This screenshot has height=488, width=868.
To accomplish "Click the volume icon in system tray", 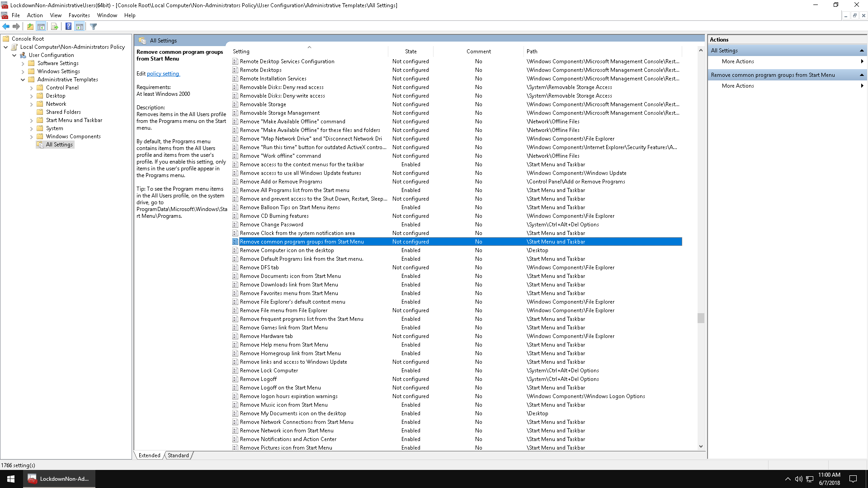I will point(798,479).
